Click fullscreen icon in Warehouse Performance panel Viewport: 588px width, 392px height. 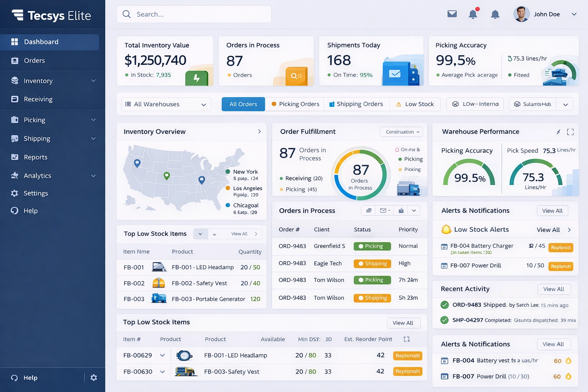[x=570, y=132]
